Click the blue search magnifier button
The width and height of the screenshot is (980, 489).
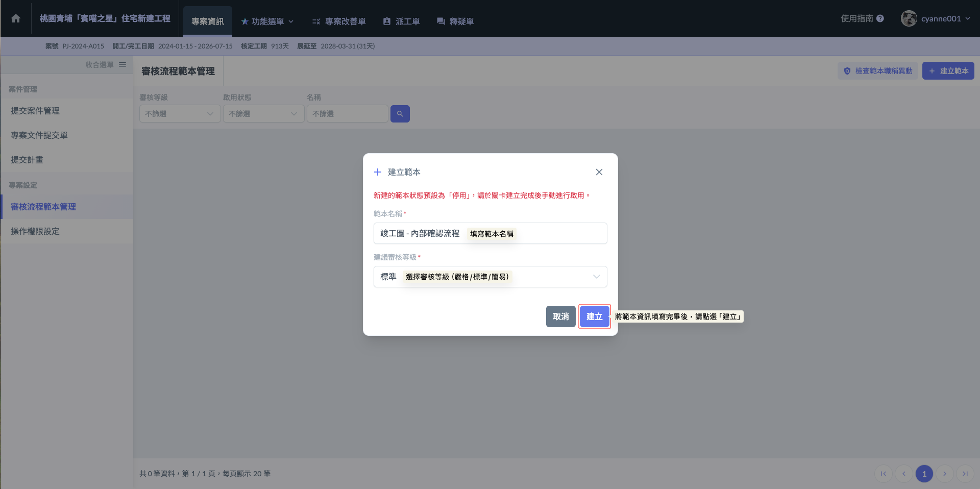[x=400, y=113]
